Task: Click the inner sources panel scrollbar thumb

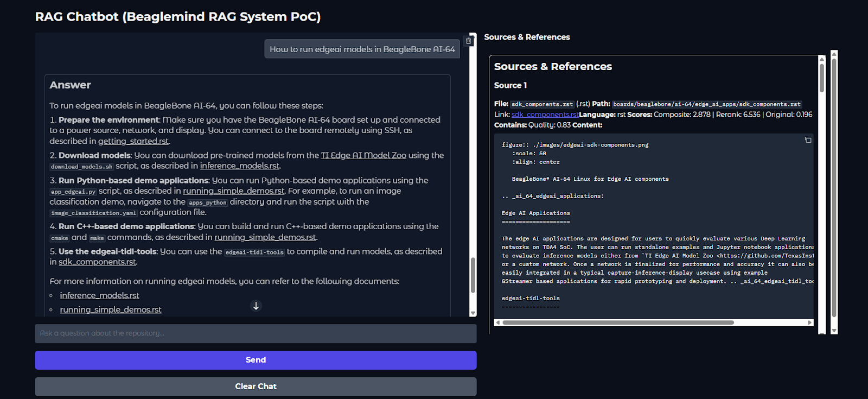Action: pyautogui.click(x=822, y=78)
